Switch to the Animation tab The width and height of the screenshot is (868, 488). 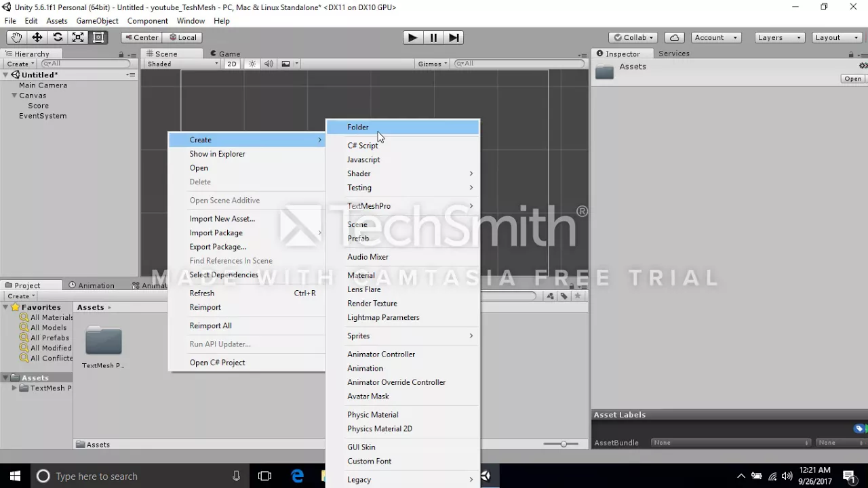point(91,285)
